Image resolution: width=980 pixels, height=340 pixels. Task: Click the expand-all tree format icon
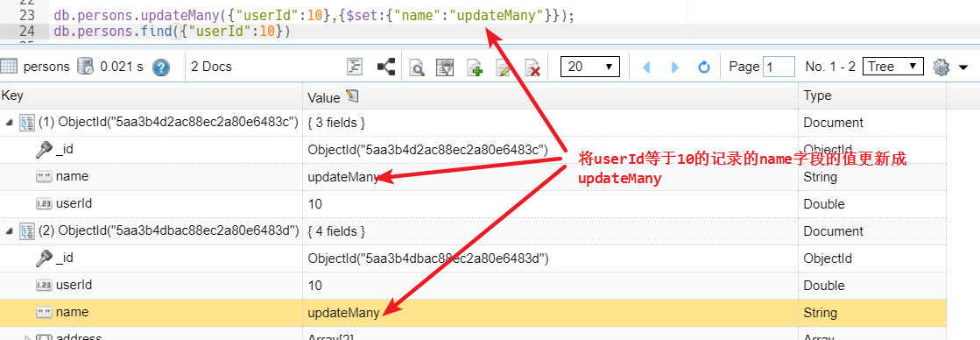(355, 67)
